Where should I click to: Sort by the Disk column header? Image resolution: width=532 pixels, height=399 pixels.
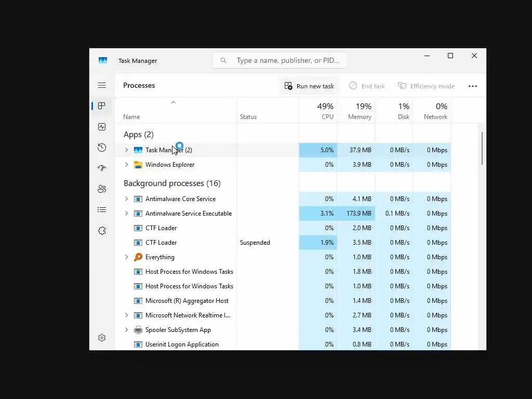click(394, 111)
